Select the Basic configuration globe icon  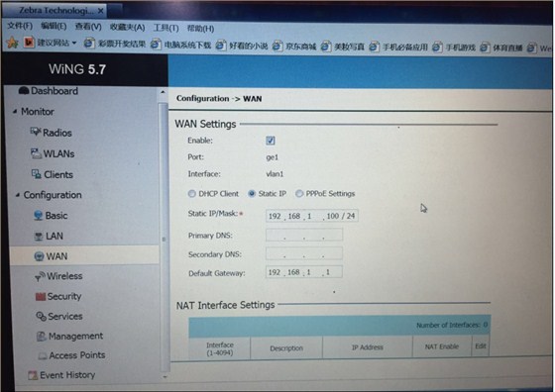pyautogui.click(x=39, y=215)
